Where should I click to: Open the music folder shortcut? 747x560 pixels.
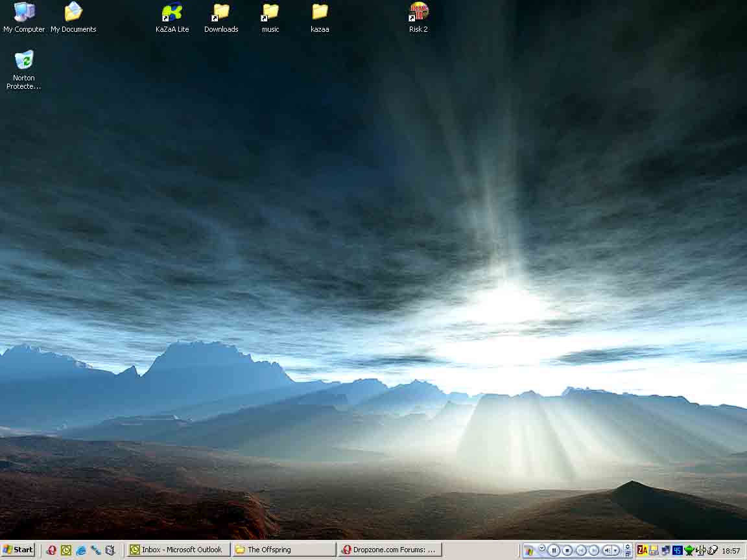pos(270,13)
